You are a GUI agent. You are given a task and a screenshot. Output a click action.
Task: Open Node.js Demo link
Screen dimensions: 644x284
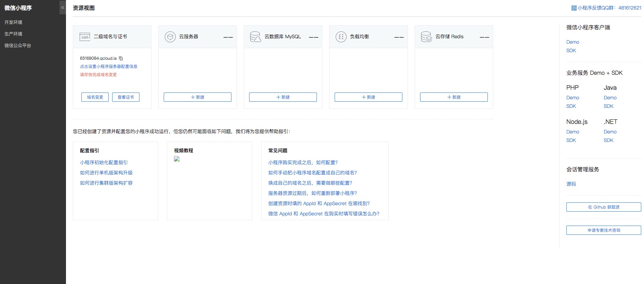tap(573, 132)
